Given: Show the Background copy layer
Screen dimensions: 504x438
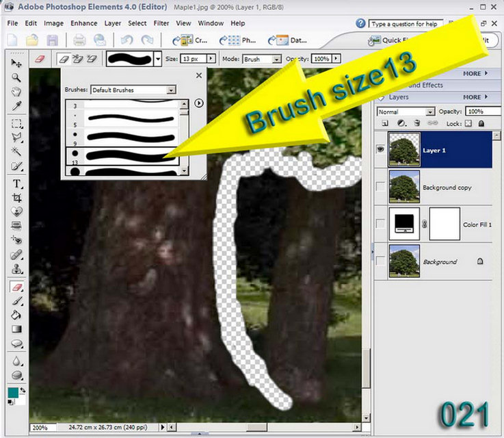Looking at the screenshot, I should [381, 186].
